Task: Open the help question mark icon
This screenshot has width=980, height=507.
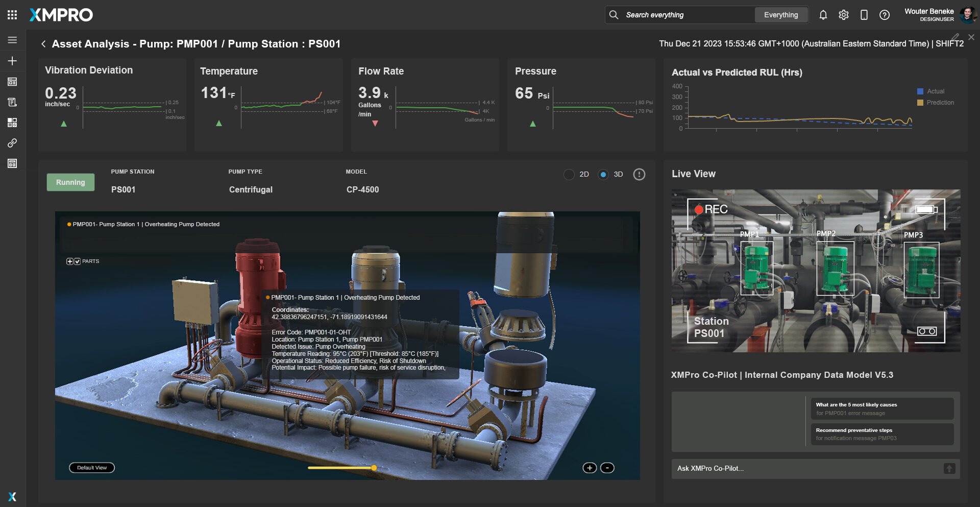Action: pyautogui.click(x=884, y=15)
